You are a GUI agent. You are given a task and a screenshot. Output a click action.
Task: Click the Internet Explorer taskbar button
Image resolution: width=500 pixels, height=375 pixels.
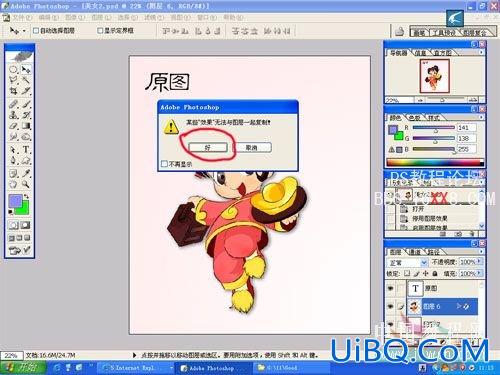click(x=135, y=368)
